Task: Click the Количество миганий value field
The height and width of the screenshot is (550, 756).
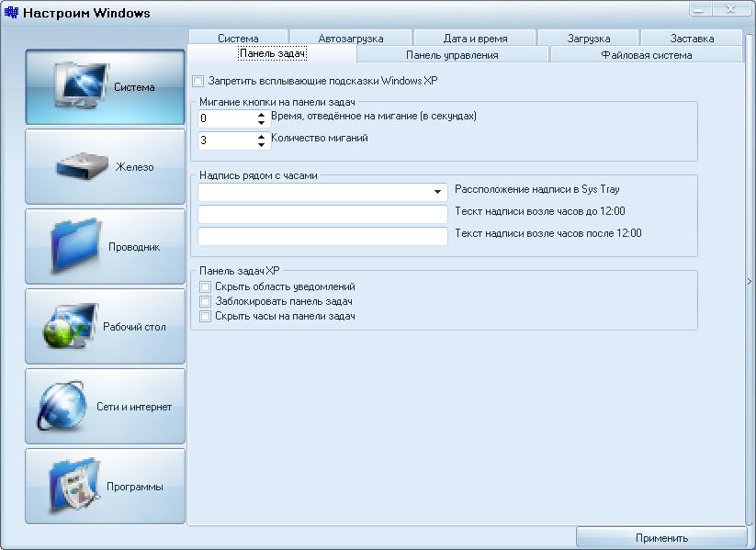Action: (227, 140)
